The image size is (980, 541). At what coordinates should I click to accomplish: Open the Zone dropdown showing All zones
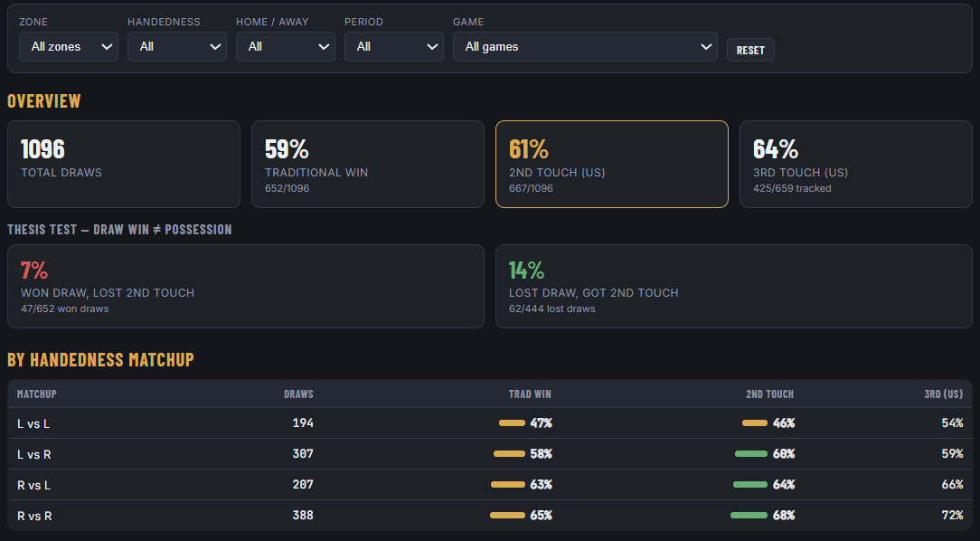click(x=69, y=47)
